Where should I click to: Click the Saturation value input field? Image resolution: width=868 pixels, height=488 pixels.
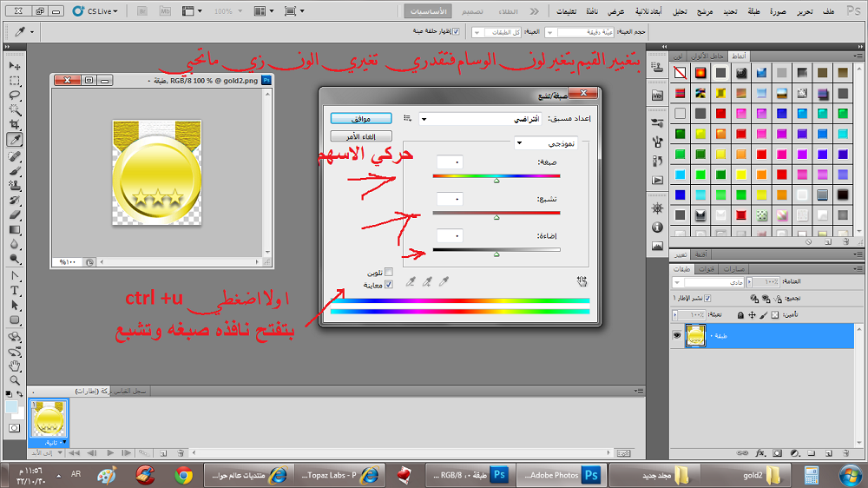click(449, 199)
